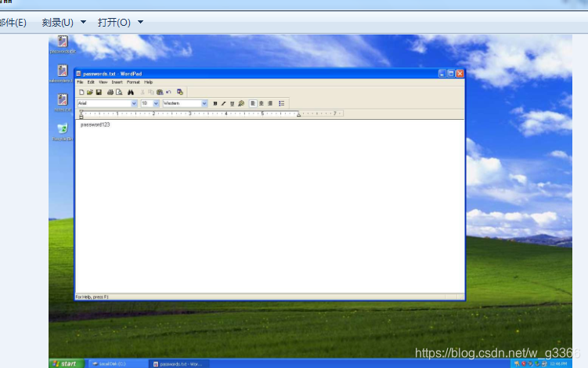This screenshot has width=588, height=368.
Task: Switch to Local Disk (C:) taskbar button
Action: tap(117, 364)
